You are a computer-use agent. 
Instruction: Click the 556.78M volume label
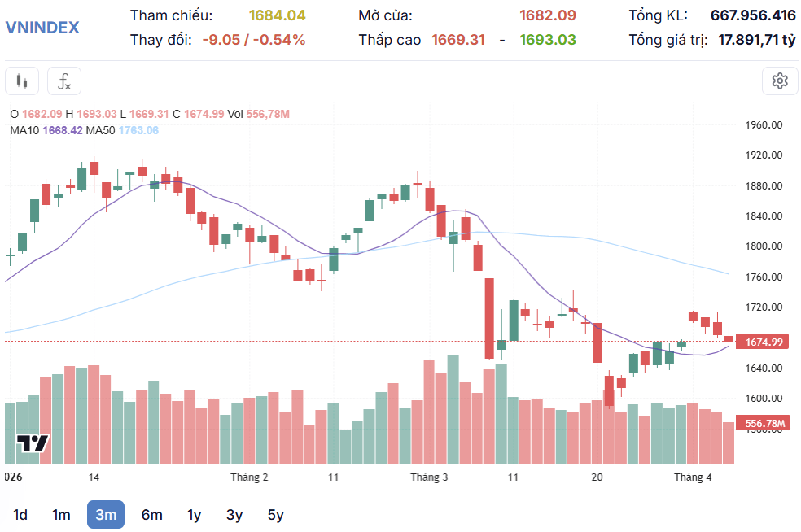762,423
